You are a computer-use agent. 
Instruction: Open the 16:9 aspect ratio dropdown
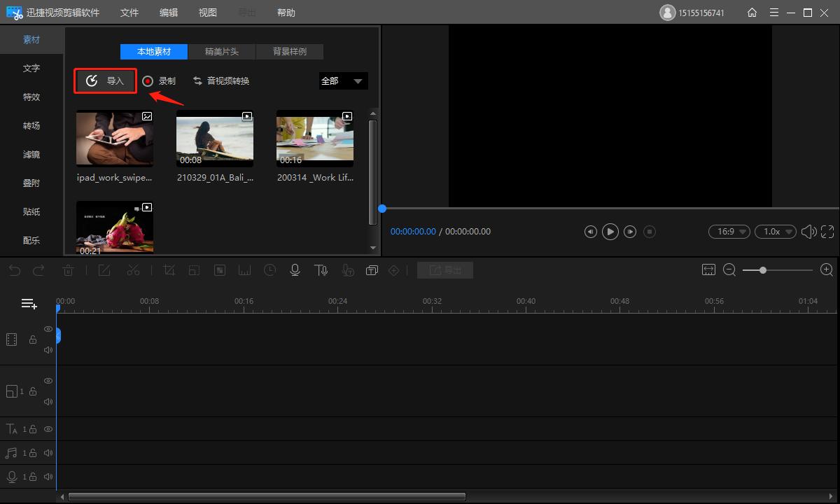729,232
